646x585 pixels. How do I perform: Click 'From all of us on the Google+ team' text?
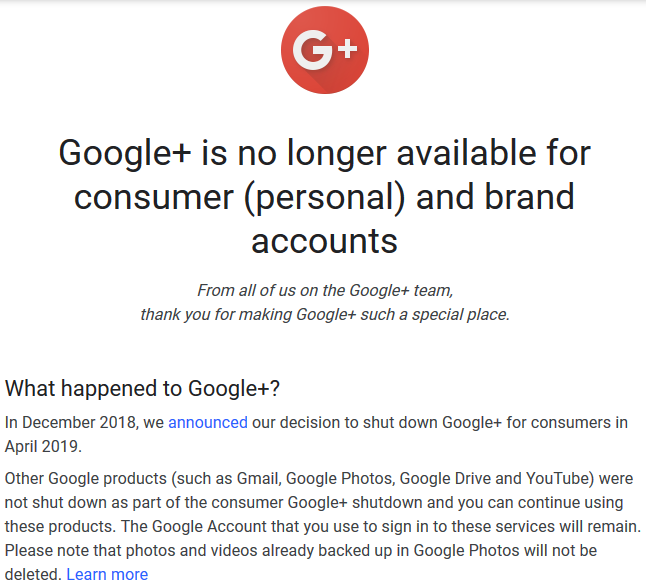click(x=325, y=290)
